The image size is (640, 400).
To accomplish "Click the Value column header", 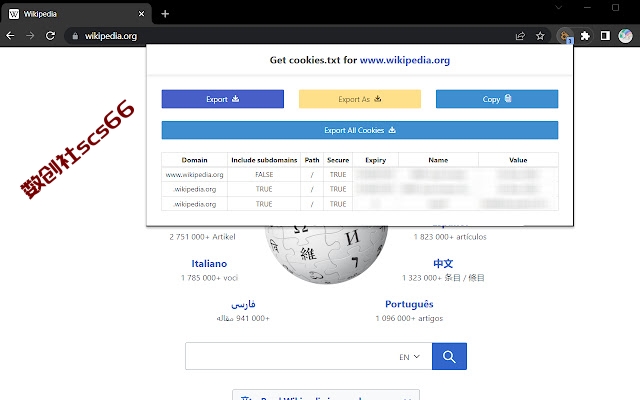I will pyautogui.click(x=518, y=160).
